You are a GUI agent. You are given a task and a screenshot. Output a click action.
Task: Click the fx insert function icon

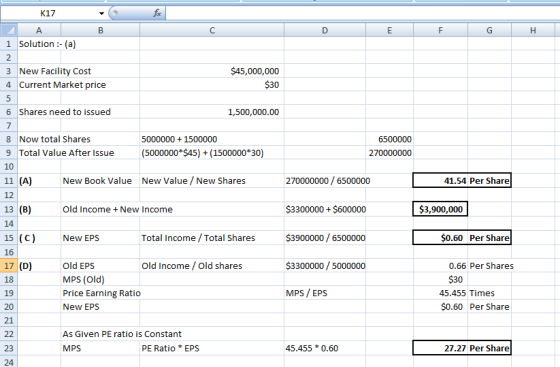[157, 13]
